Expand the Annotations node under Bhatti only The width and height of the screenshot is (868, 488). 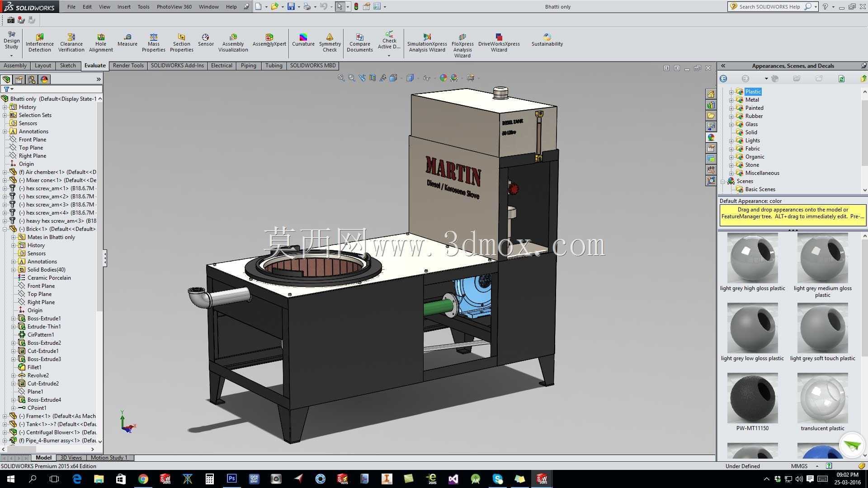coord(5,131)
